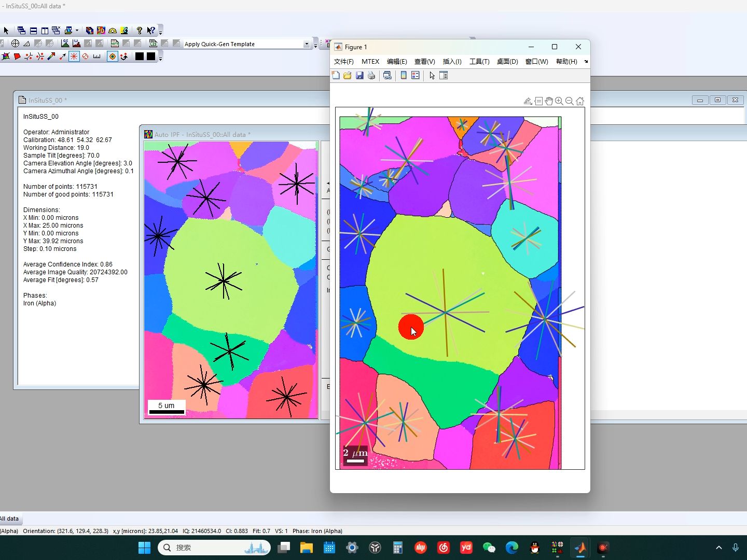Click the yellow question mark help icon

point(139,31)
